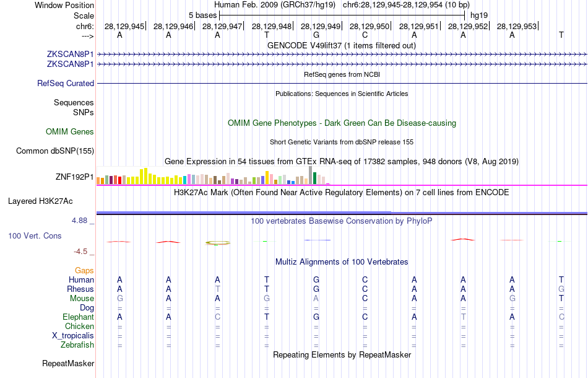Click Multiz Alignments of 100 Vertebrates title
The image size is (588, 378).
coord(342,262)
